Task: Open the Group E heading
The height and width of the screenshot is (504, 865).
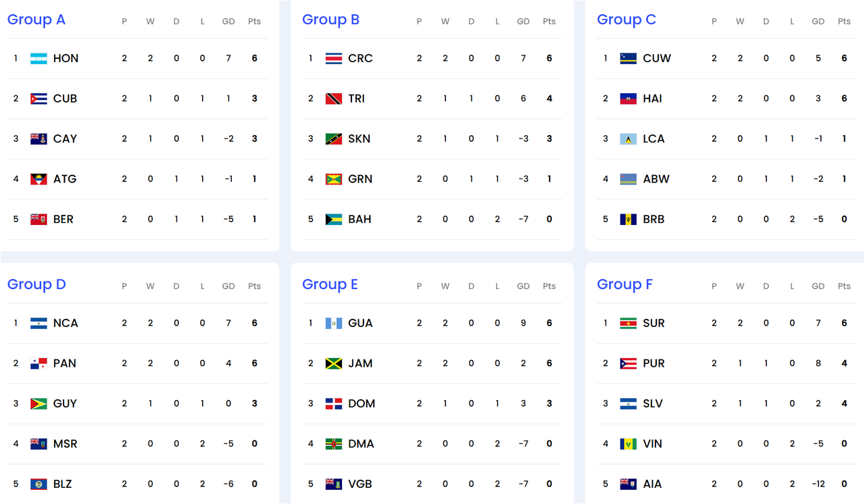Action: pos(330,284)
